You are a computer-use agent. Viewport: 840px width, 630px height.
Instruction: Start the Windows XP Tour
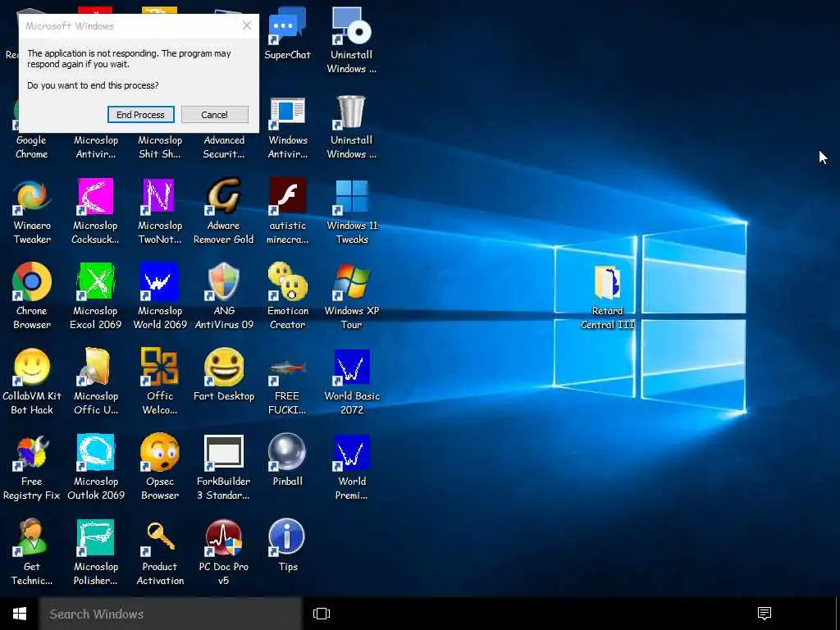click(x=351, y=296)
